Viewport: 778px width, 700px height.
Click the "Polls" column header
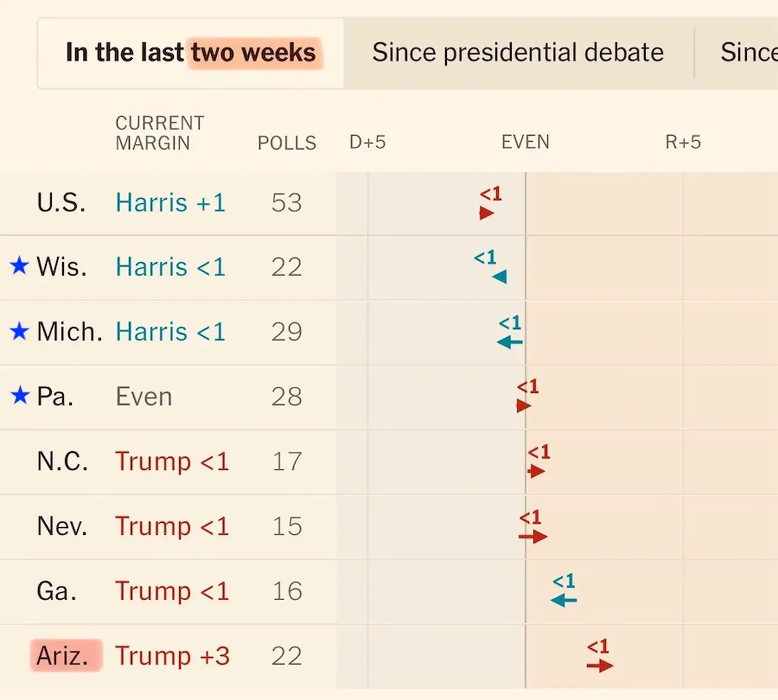pos(287,143)
